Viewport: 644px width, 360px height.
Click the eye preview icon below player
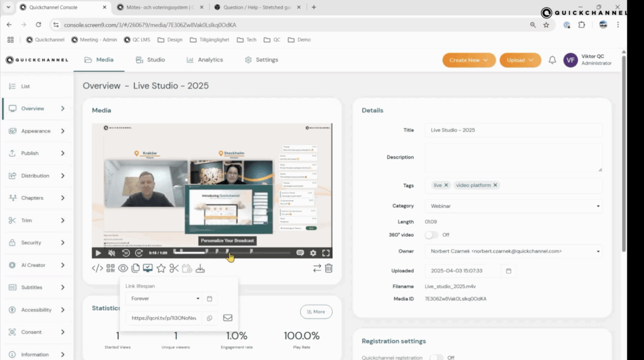[123, 268]
